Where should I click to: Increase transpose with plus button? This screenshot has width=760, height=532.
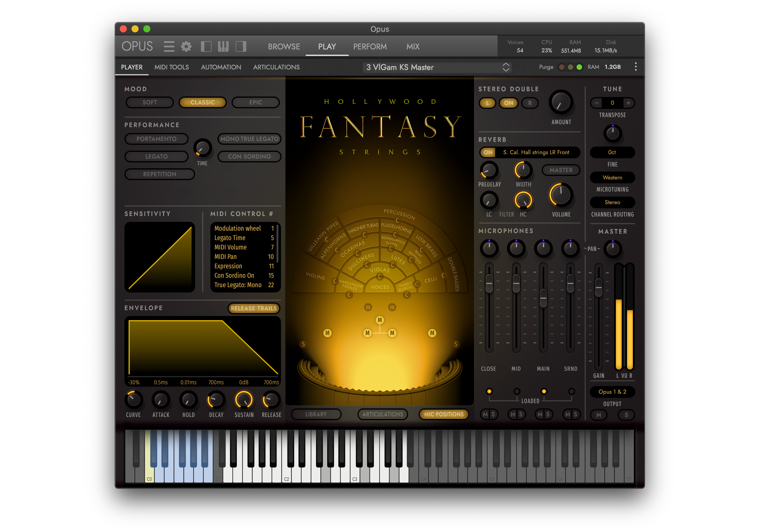628,103
